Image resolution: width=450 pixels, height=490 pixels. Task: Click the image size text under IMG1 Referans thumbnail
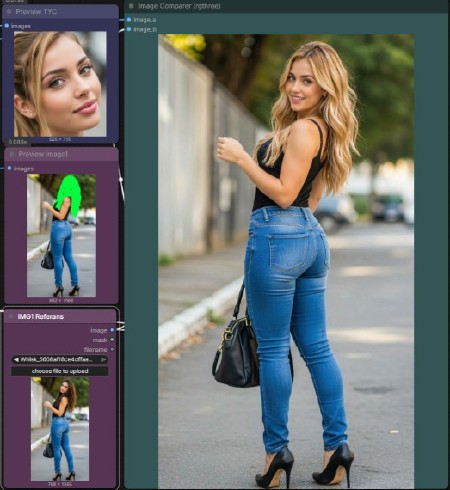coord(60,484)
